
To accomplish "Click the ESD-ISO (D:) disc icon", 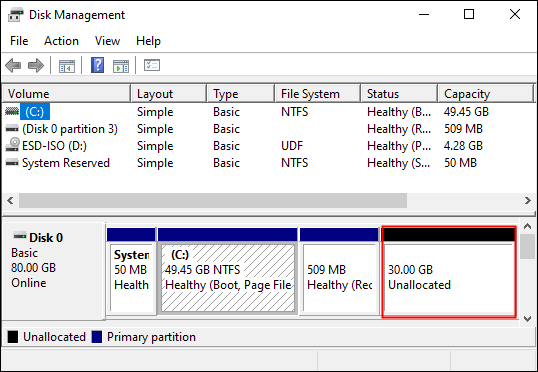I will click(12, 144).
